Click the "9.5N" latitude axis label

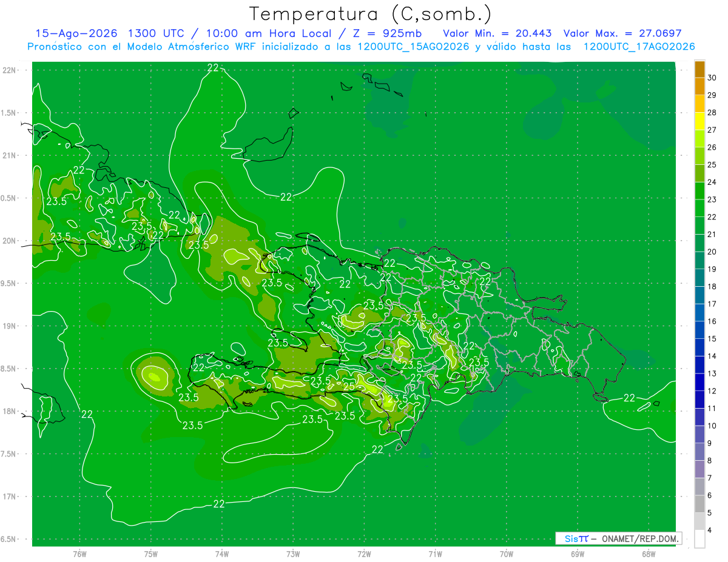[x=9, y=283]
